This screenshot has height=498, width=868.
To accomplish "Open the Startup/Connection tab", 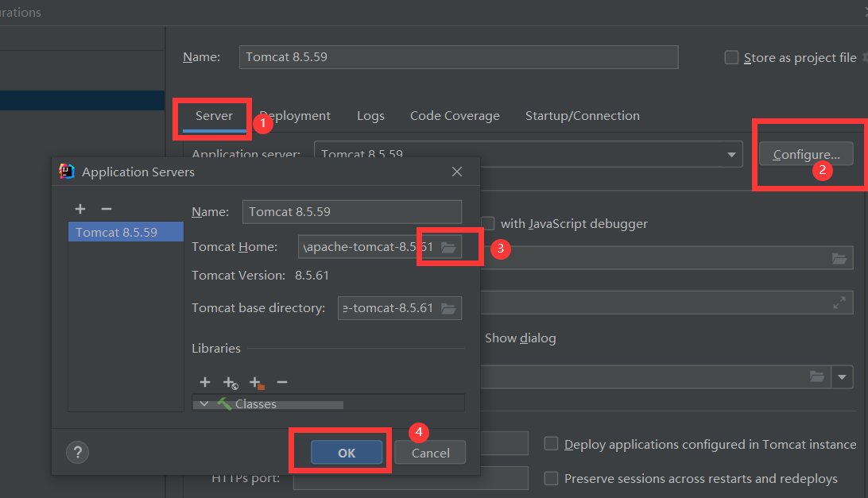I will [x=583, y=116].
